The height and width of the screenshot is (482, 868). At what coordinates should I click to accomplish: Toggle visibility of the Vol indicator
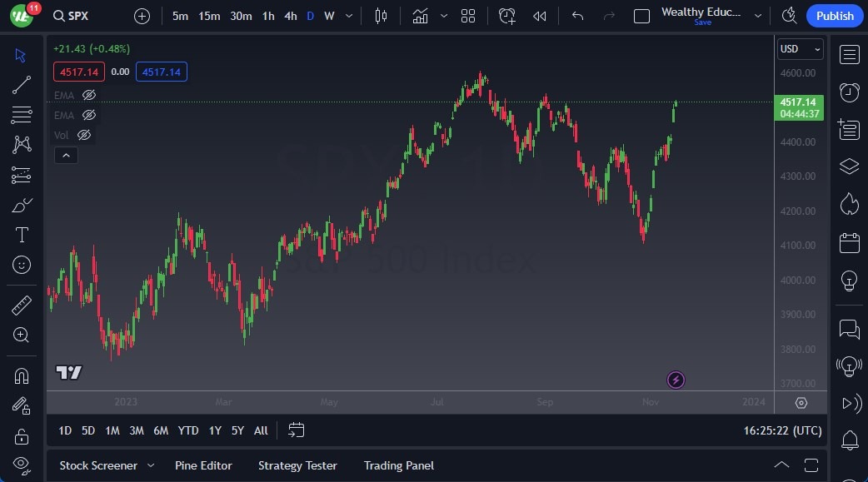[84, 135]
